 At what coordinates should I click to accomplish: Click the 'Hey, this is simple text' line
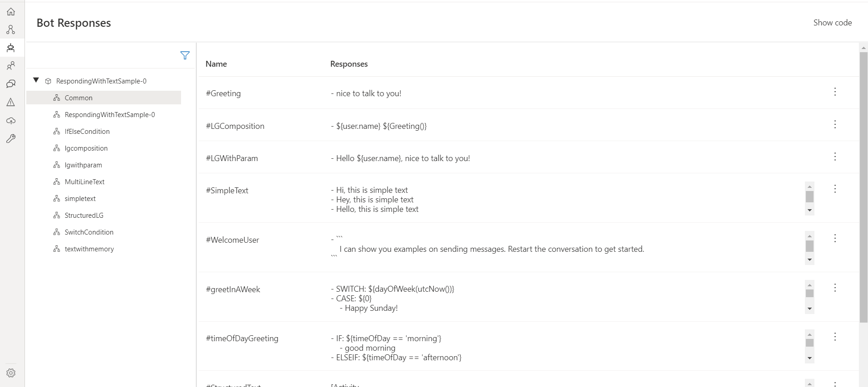pos(372,200)
